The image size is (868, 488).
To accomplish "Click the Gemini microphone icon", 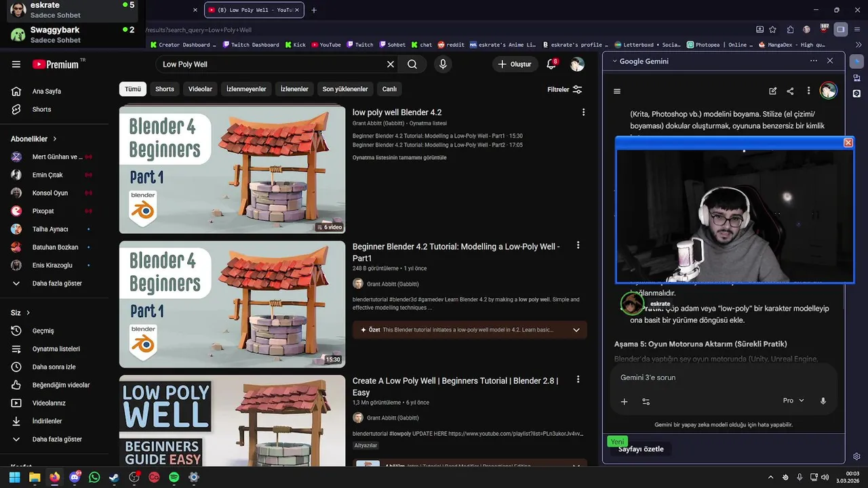I will tap(823, 401).
